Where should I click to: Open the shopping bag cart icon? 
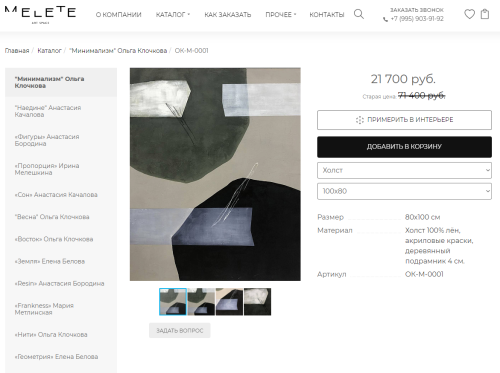(485, 14)
